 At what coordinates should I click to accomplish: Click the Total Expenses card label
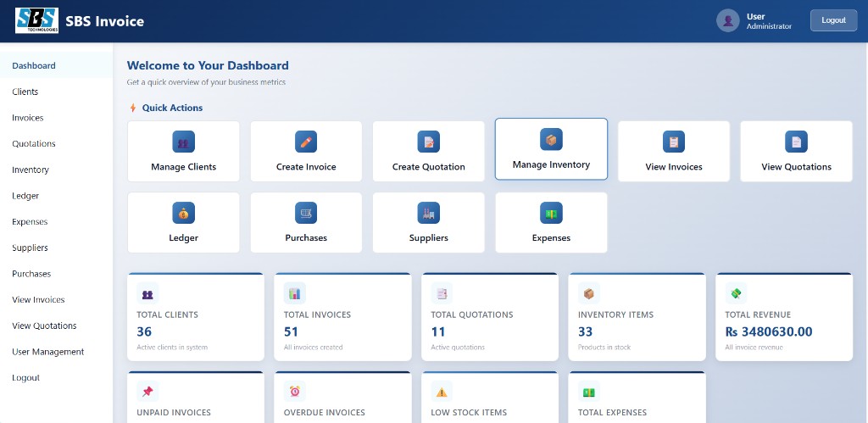(x=612, y=413)
